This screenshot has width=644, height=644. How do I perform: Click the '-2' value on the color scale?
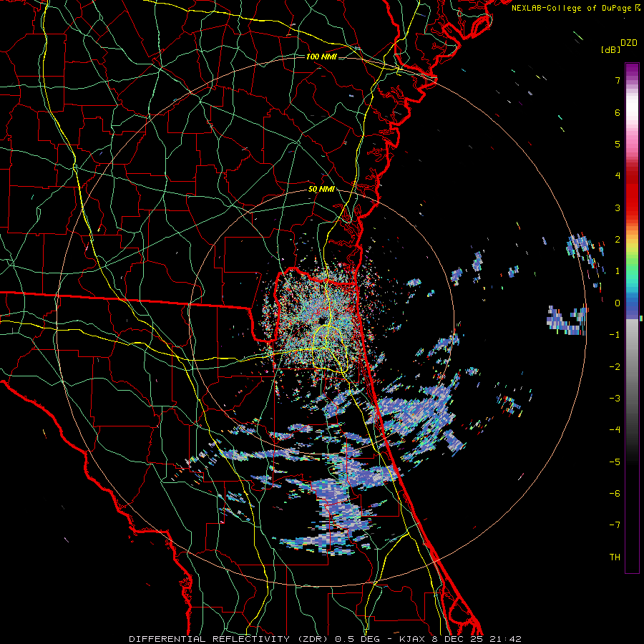coord(615,366)
